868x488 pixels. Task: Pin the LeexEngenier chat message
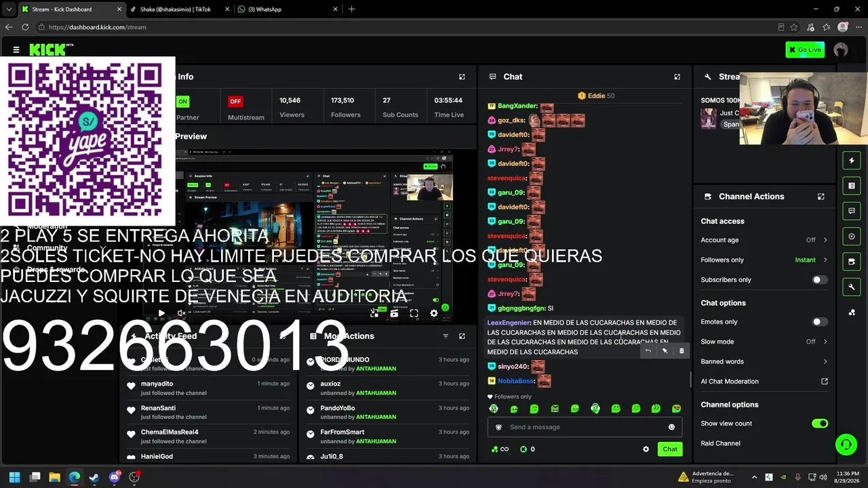point(665,350)
